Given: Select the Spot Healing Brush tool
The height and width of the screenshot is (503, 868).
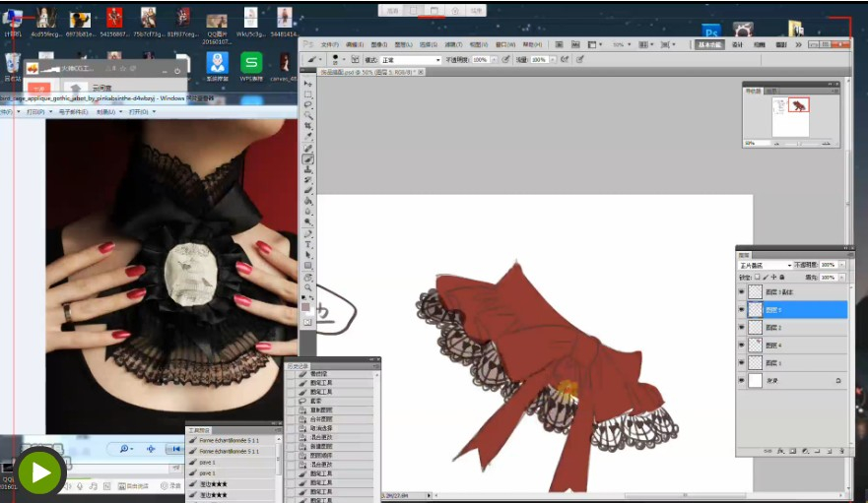Looking at the screenshot, I should point(307,149).
